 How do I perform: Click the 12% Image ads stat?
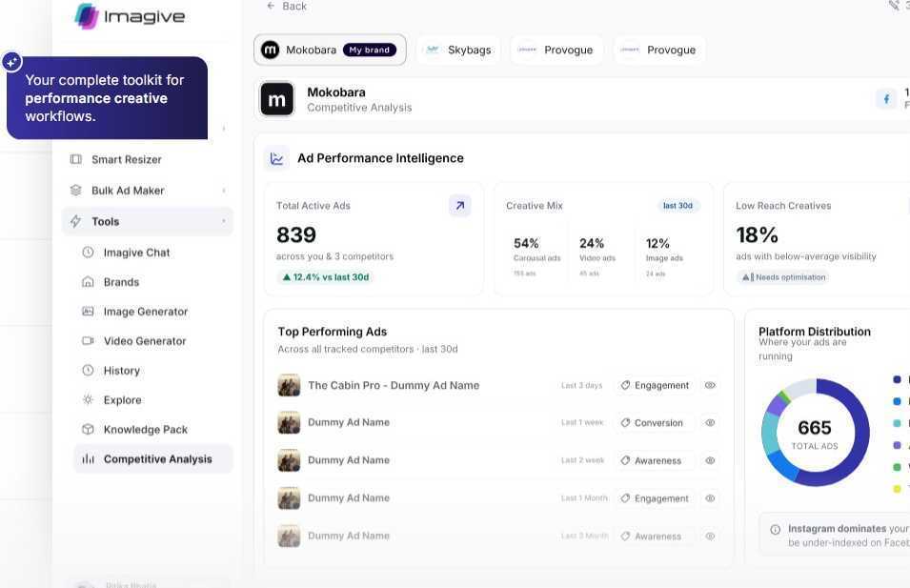[664, 255]
